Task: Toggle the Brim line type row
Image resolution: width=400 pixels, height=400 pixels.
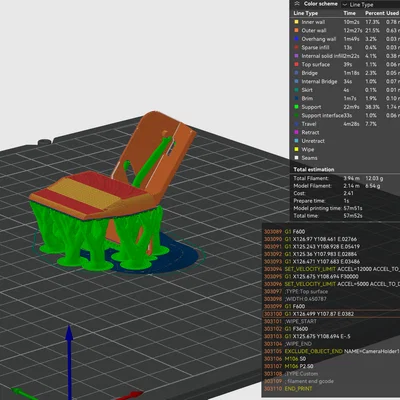Action: (x=346, y=98)
